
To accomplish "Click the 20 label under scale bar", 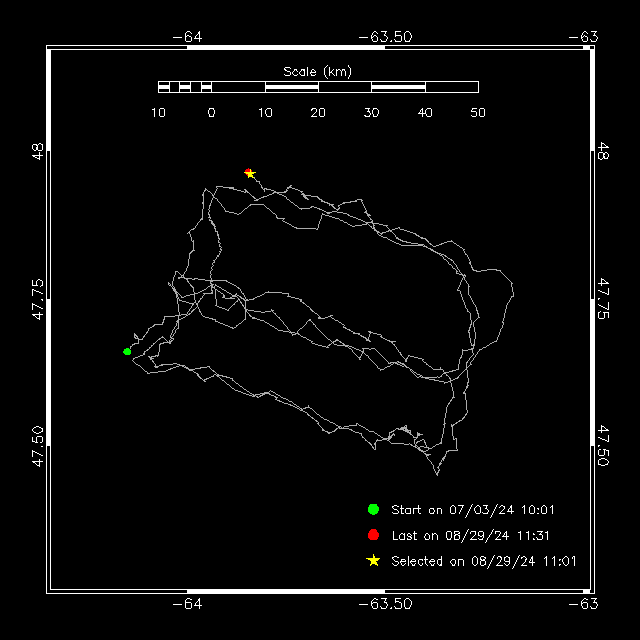I will (318, 113).
